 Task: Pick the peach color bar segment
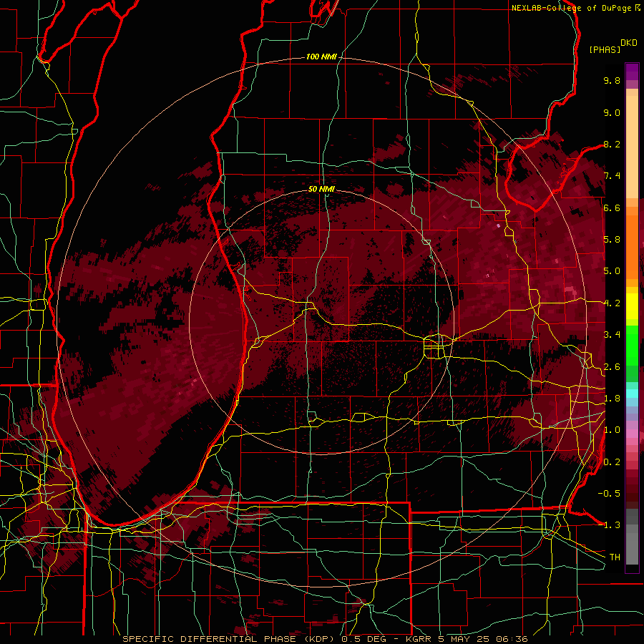(x=632, y=148)
